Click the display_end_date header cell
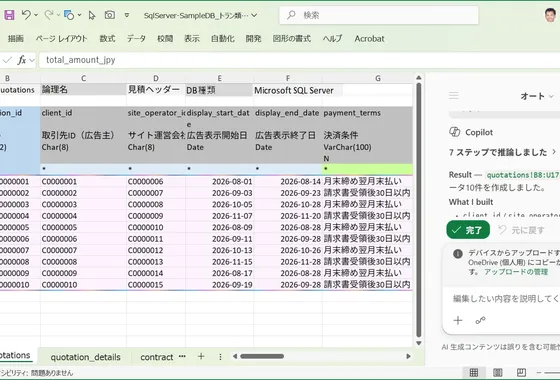This screenshot has height=380, width=560. 288,113
